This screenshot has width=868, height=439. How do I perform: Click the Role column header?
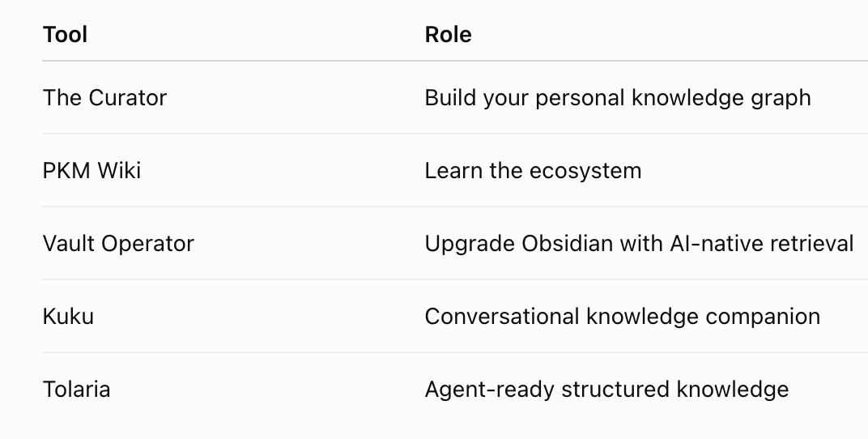(448, 34)
